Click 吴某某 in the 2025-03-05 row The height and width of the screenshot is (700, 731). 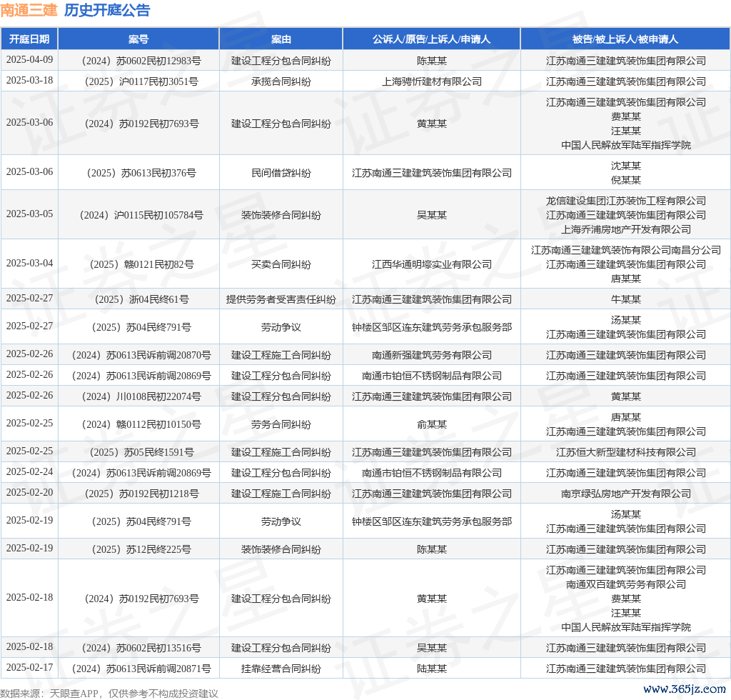click(x=432, y=215)
